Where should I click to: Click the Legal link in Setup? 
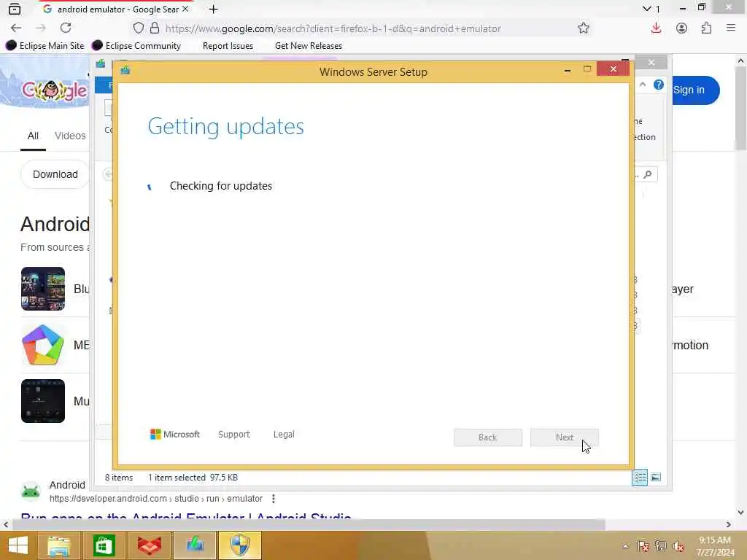(284, 435)
